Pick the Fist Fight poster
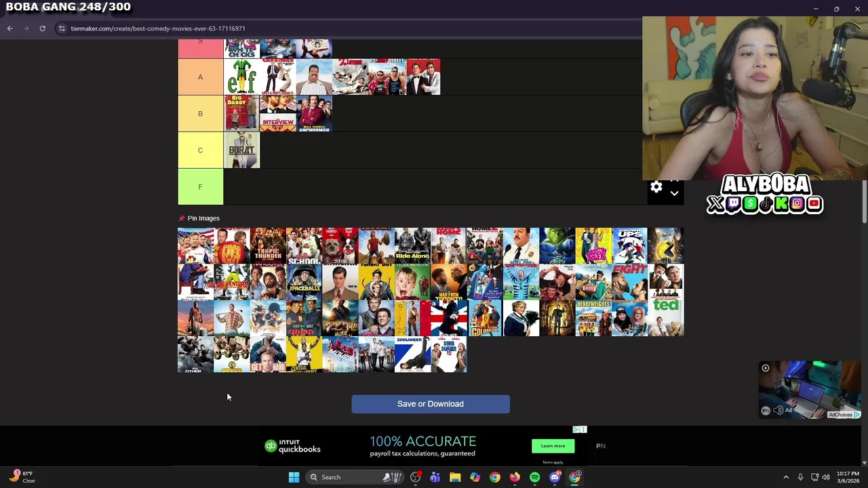The image size is (868, 488). (x=629, y=282)
